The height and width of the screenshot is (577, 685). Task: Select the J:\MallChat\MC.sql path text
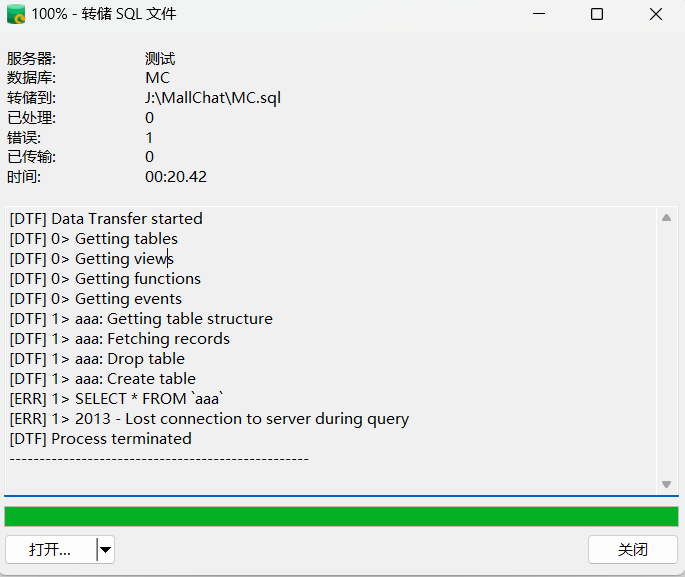tap(213, 98)
